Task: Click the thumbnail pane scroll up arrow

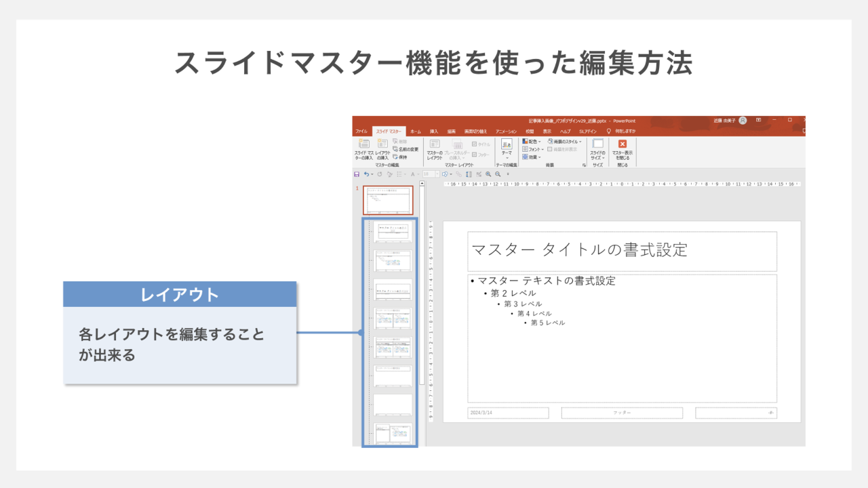Action: [422, 182]
